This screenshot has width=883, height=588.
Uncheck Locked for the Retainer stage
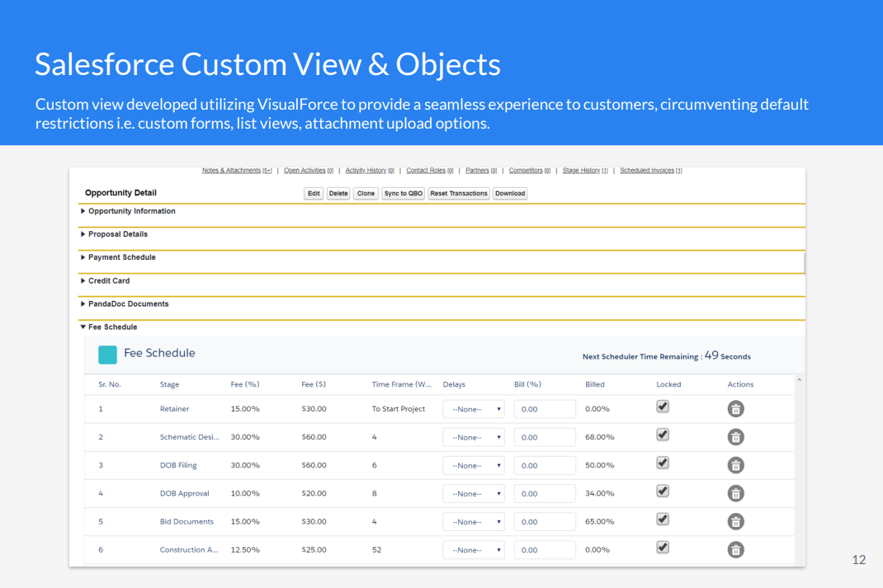tap(663, 407)
